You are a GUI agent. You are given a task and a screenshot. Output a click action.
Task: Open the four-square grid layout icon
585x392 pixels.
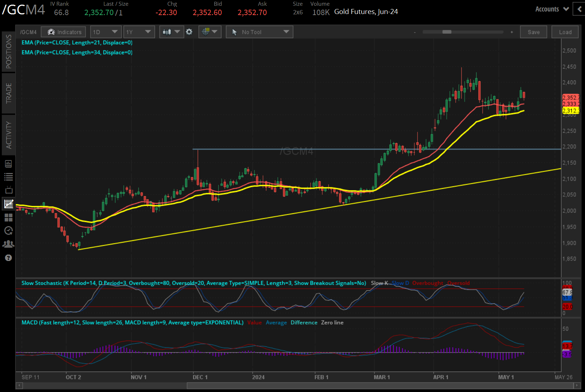tap(8, 218)
